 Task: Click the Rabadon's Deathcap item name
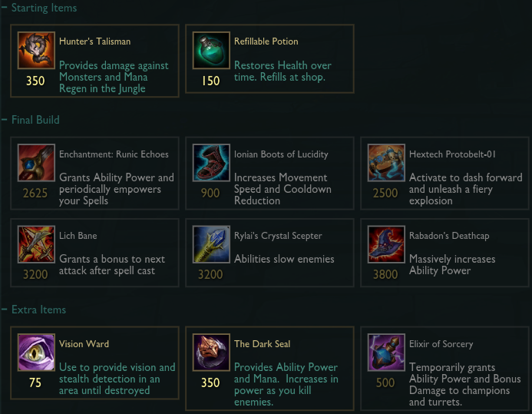[x=449, y=236]
